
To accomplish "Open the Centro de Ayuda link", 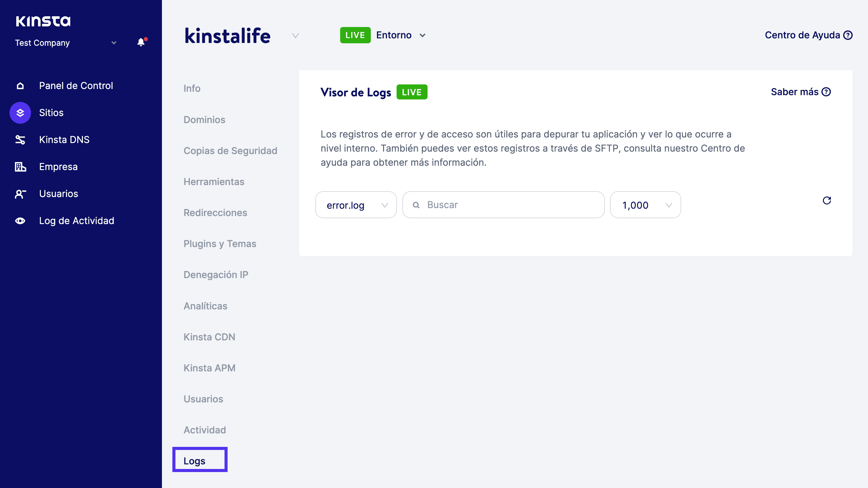I will pos(808,35).
